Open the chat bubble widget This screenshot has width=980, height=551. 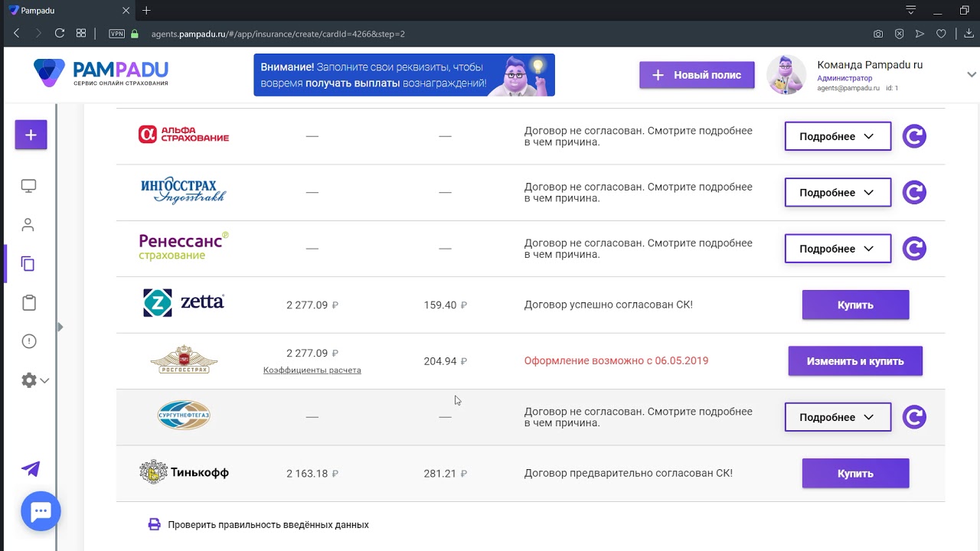coord(41,511)
